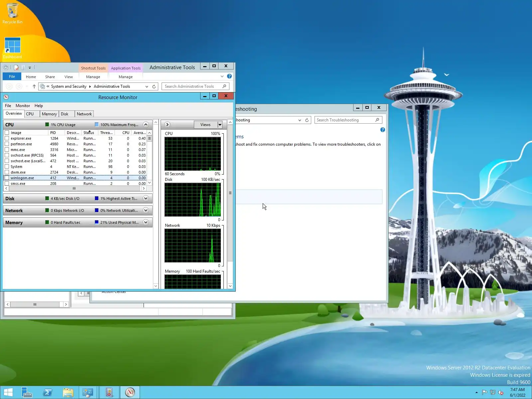Check the dwm.exe process checkbox

7,172
